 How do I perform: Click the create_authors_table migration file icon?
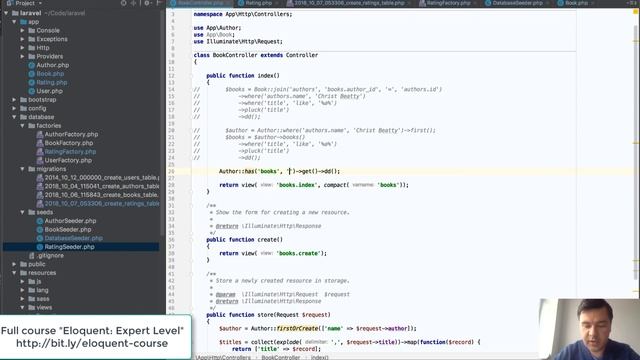pos(40,186)
